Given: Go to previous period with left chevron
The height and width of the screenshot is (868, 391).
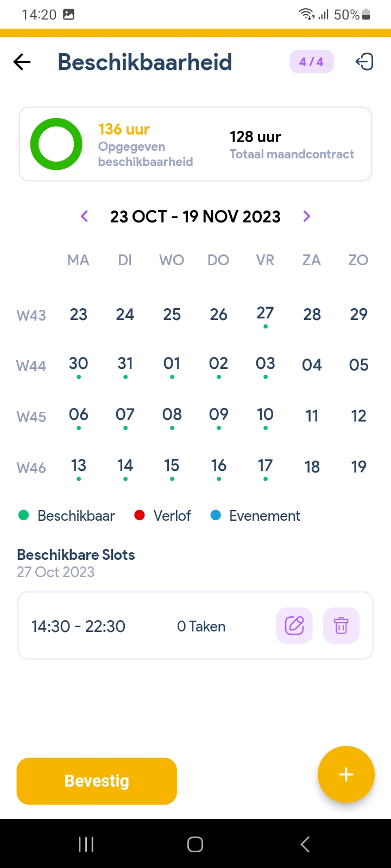Looking at the screenshot, I should [84, 216].
